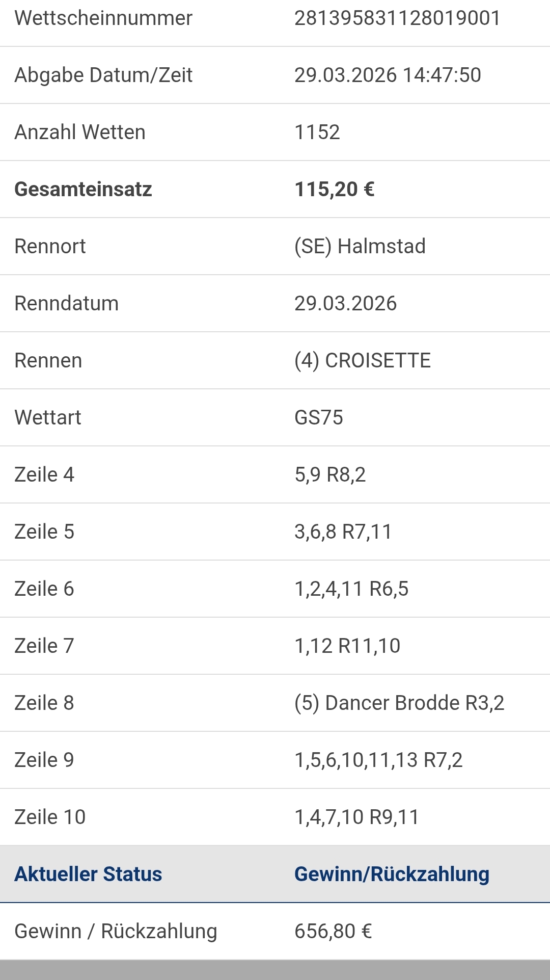550x980 pixels.
Task: Click the (5) Dancer Brodde R3,2 entry
Action: click(399, 703)
